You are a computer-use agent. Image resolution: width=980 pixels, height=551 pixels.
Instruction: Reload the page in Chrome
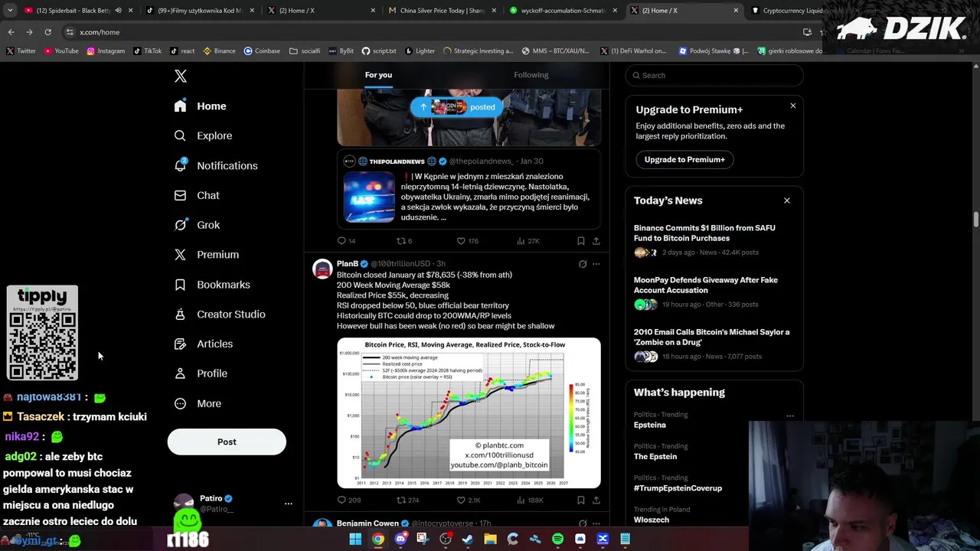47,32
